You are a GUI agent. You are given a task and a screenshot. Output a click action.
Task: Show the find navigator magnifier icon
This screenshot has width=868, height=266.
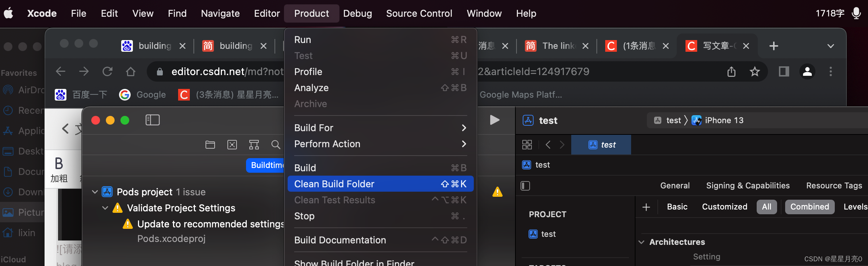(276, 145)
